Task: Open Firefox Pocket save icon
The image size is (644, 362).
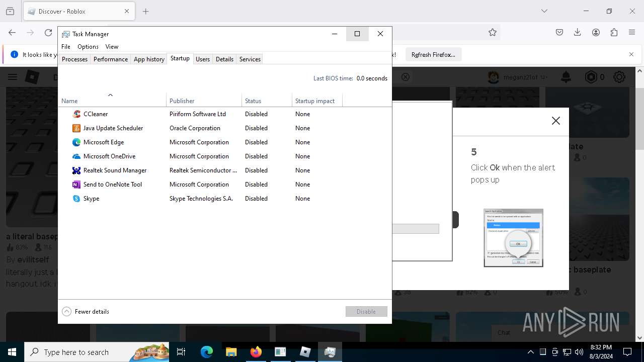Action: tap(559, 32)
